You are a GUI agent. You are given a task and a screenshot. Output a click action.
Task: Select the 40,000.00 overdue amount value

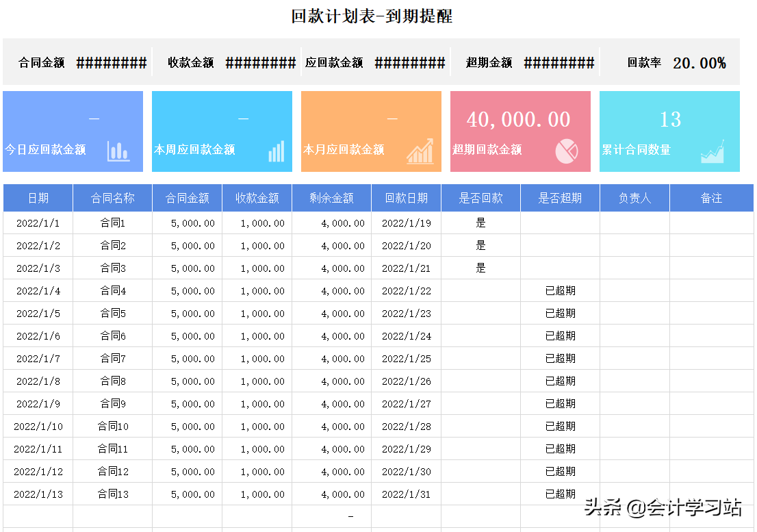[519, 119]
